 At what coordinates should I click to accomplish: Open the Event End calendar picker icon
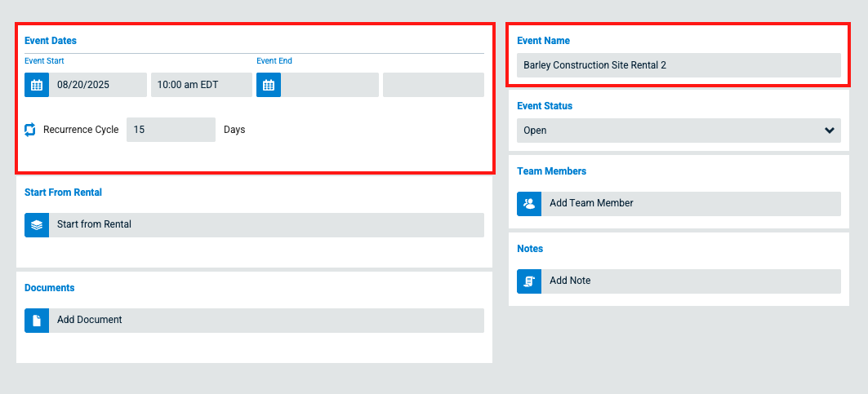click(269, 85)
